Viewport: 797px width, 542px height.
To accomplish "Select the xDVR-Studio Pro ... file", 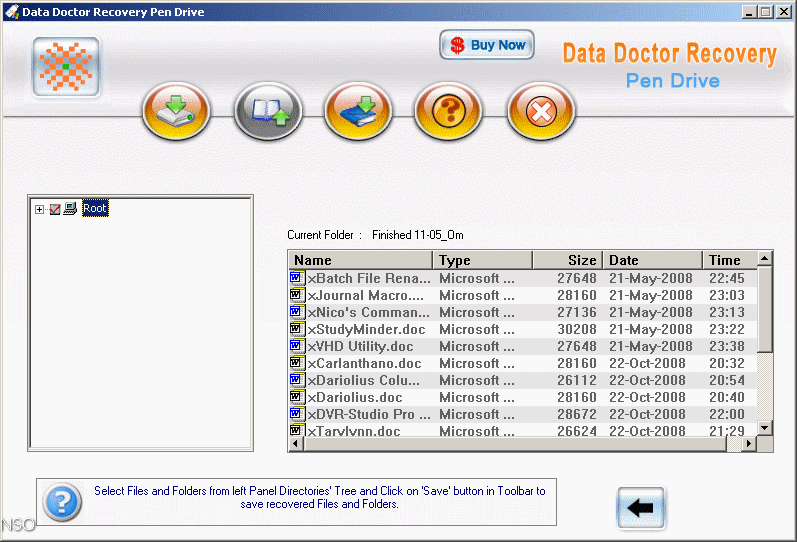I will 523,414.
